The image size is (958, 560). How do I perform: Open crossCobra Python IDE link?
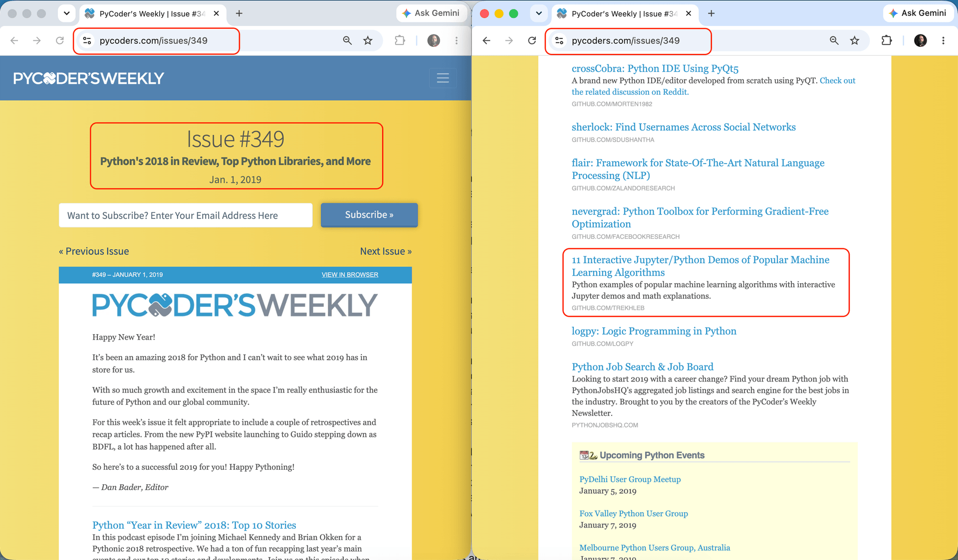click(655, 68)
